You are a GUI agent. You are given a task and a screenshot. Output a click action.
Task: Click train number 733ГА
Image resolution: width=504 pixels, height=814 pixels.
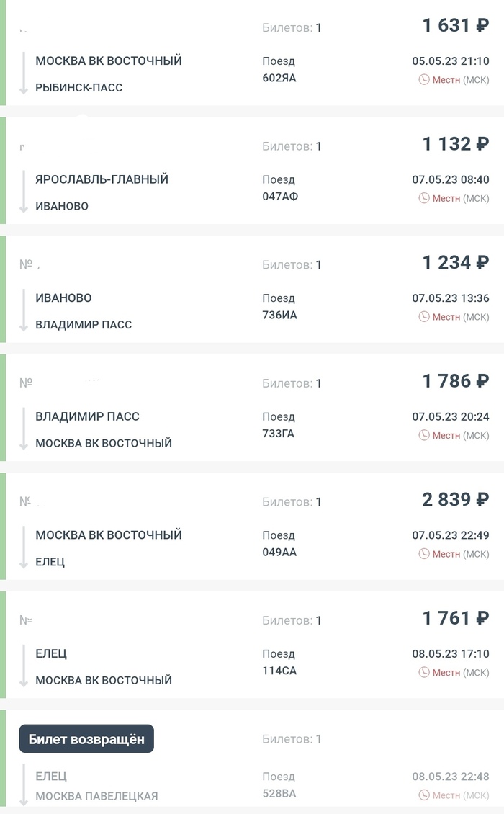pos(278,434)
